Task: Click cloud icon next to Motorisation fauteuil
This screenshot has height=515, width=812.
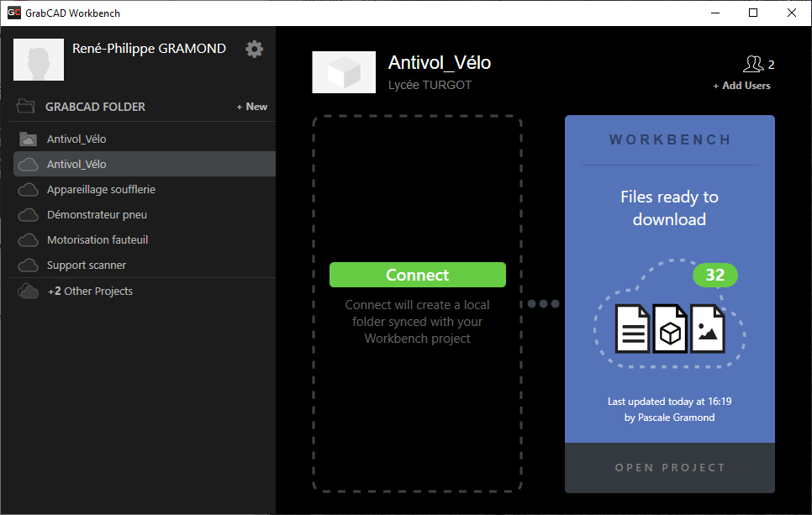Action: (28, 240)
